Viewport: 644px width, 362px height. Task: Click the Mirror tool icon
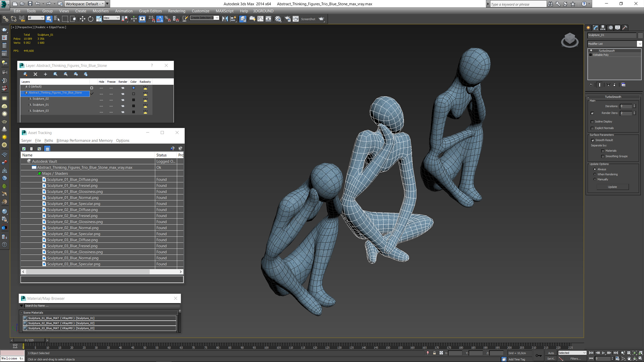point(225,19)
